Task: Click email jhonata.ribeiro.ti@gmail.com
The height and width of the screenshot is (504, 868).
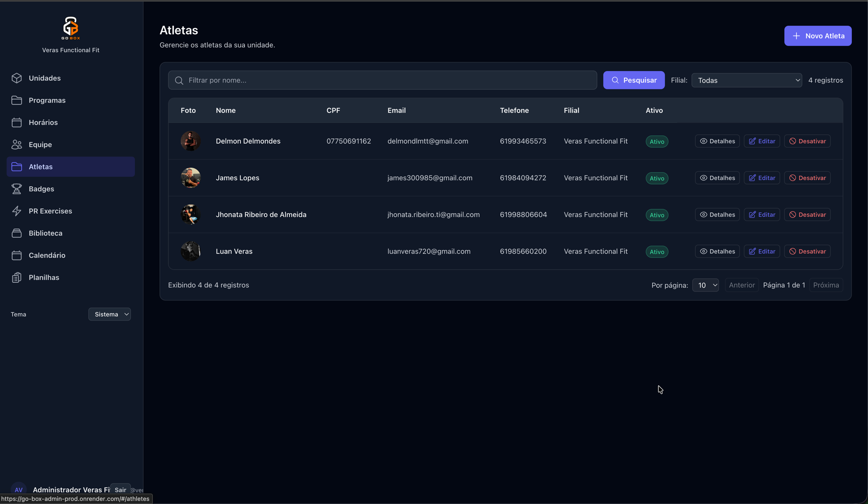Action: 434,214
